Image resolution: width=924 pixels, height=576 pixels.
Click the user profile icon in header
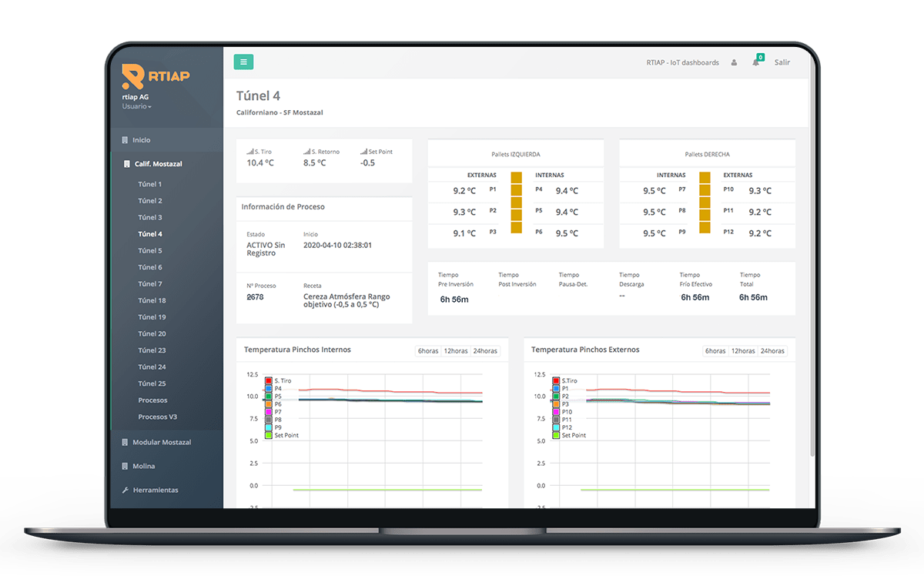[x=734, y=62]
